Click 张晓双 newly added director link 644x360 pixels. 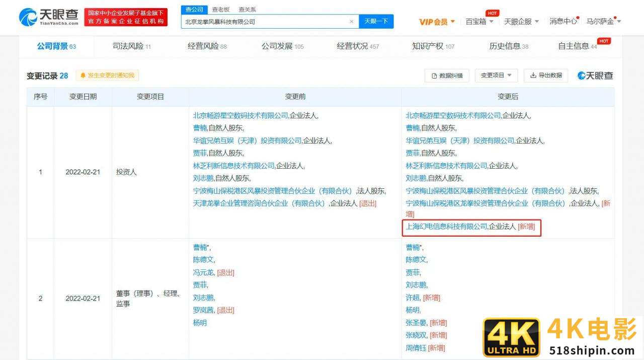(416, 335)
